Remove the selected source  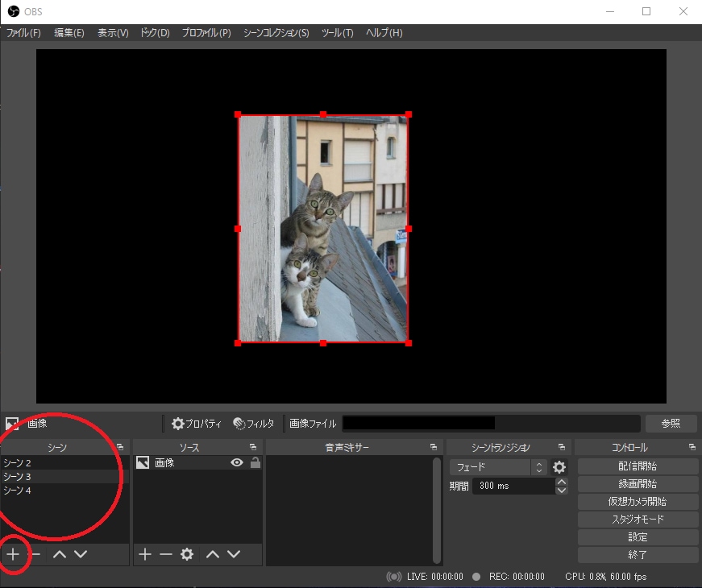tap(166, 554)
